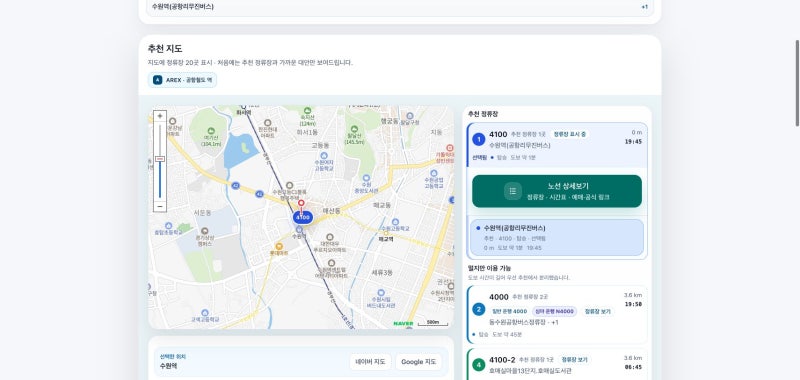Click the 수원고등학교 map icon
Viewport: 800px width, 380px height.
click(395, 222)
